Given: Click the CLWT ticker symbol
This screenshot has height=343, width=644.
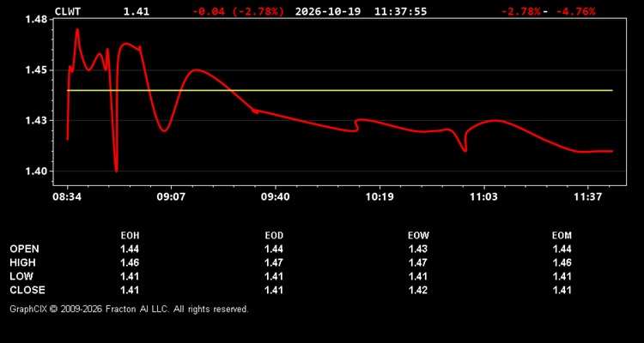Looking at the screenshot, I should pyautogui.click(x=68, y=11).
